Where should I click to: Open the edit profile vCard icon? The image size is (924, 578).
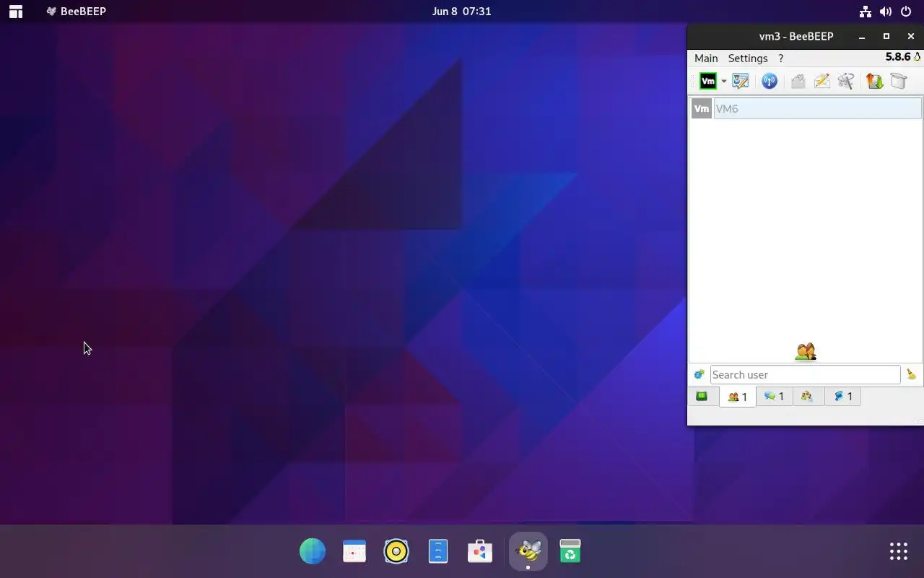point(741,81)
